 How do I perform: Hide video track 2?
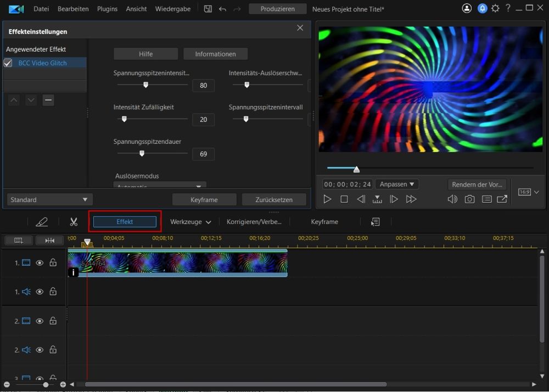40,321
